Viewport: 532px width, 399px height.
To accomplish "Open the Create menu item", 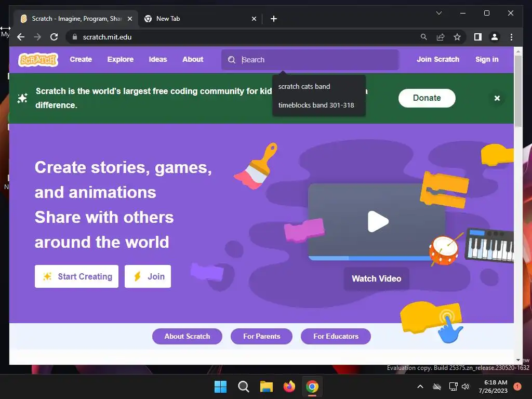I will (81, 59).
